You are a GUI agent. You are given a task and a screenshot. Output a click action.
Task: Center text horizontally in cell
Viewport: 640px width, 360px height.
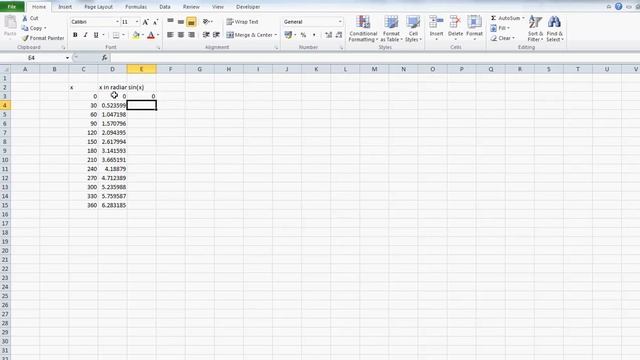pos(181,35)
